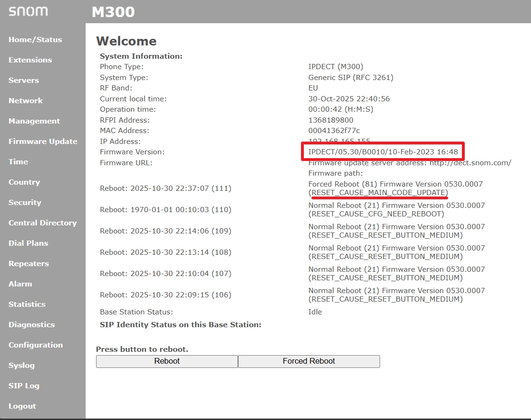Click RF Band value EU
Image resolution: width=531 pixels, height=420 pixels.
pyautogui.click(x=313, y=88)
